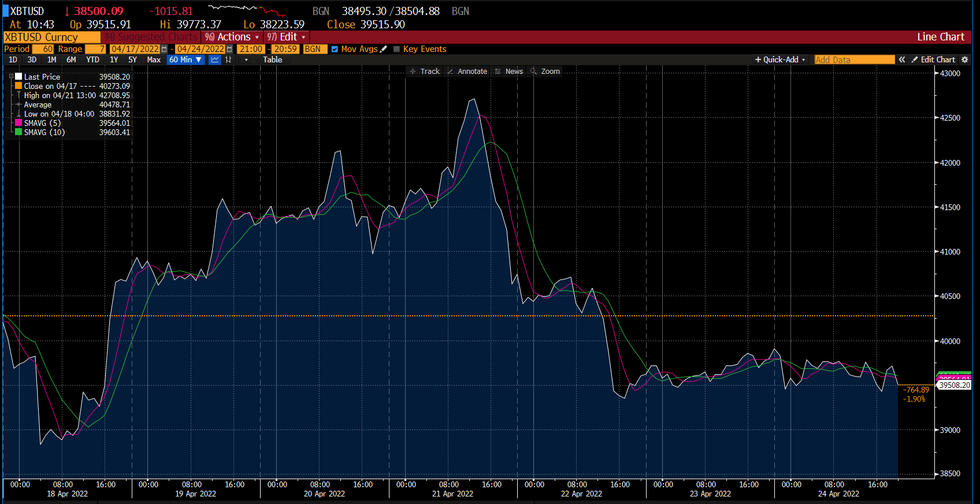Image resolution: width=980 pixels, height=504 pixels.
Task: Open the 97) Edit menu
Action: pos(287,37)
